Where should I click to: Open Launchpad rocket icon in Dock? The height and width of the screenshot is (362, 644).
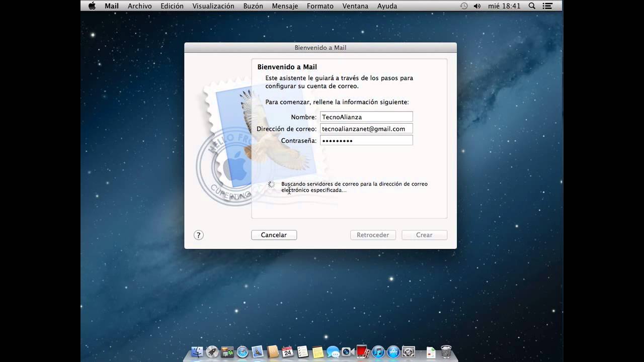pos(212,351)
